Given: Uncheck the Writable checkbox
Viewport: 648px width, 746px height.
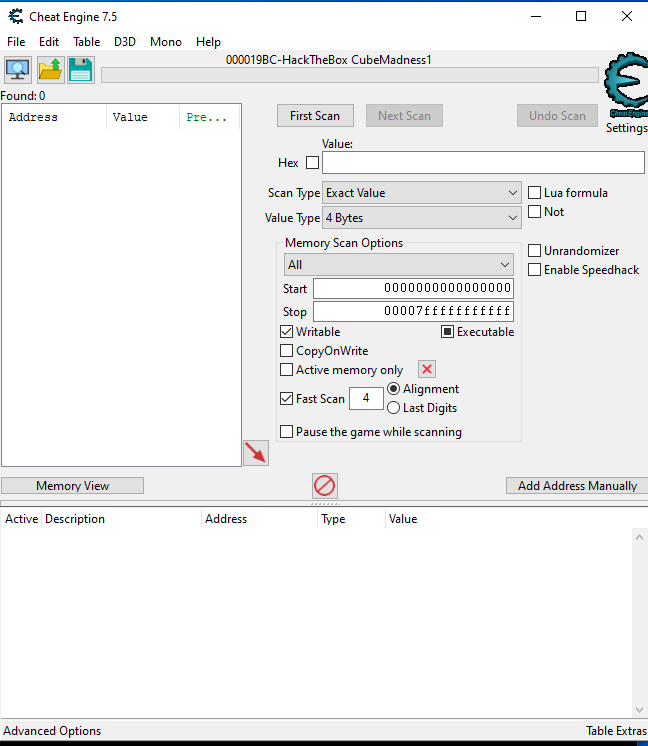Looking at the screenshot, I should (x=286, y=332).
